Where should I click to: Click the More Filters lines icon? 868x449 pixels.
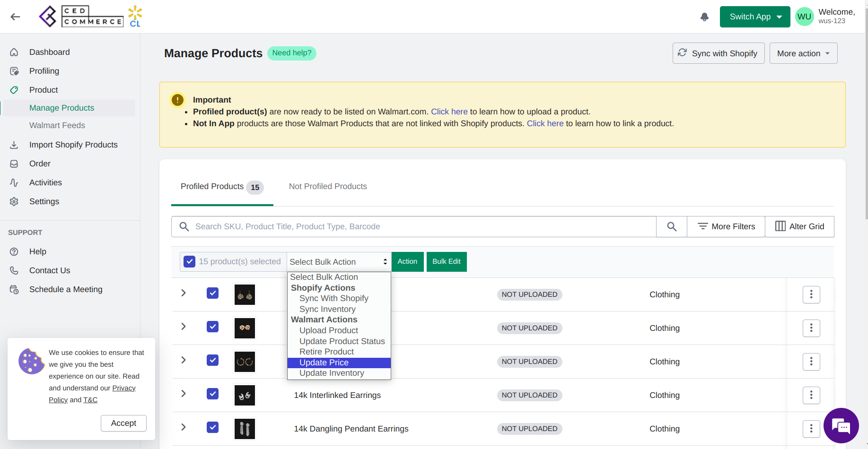[x=703, y=226]
